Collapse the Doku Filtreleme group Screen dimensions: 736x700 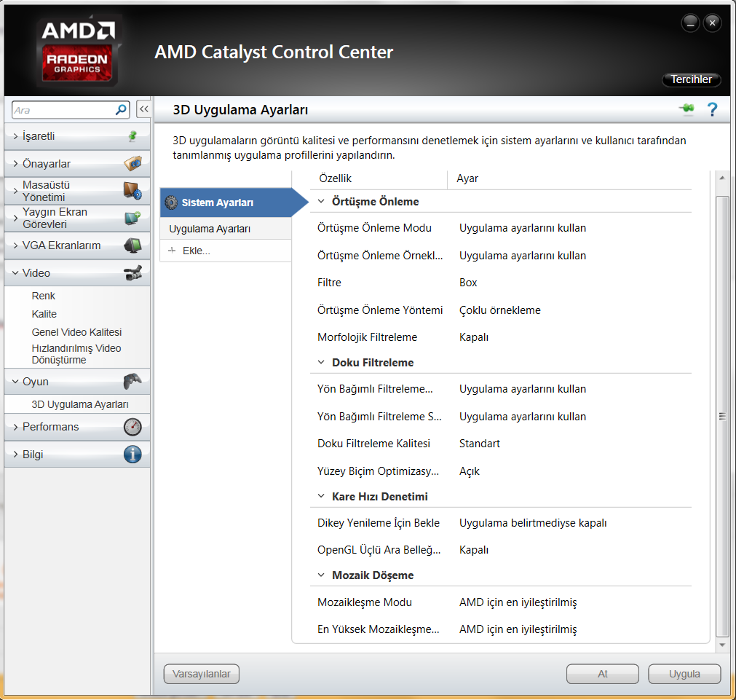(321, 362)
